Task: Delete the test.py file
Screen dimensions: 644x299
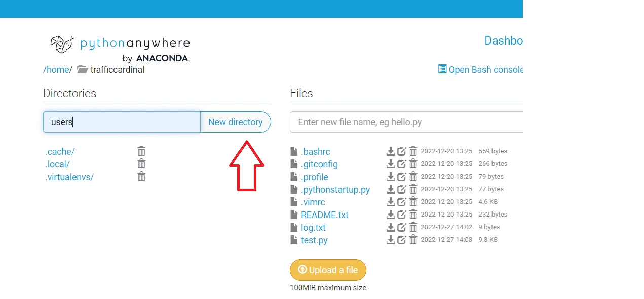Action: pyautogui.click(x=413, y=240)
